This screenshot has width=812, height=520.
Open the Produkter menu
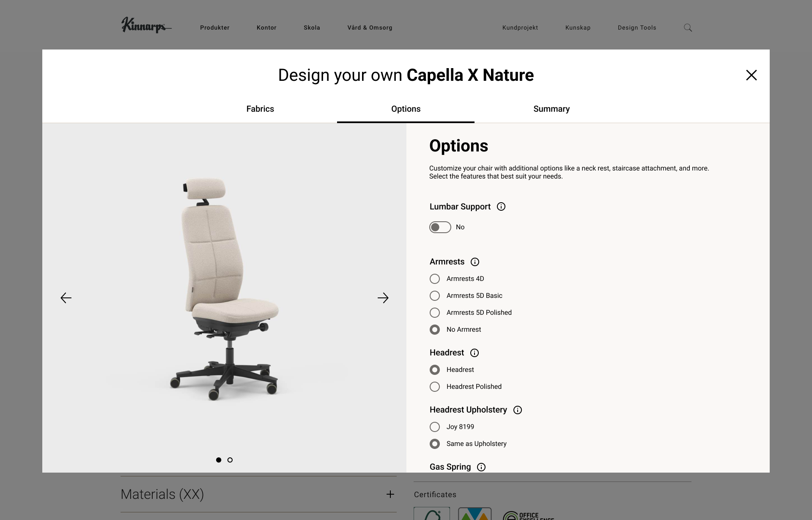pos(215,28)
